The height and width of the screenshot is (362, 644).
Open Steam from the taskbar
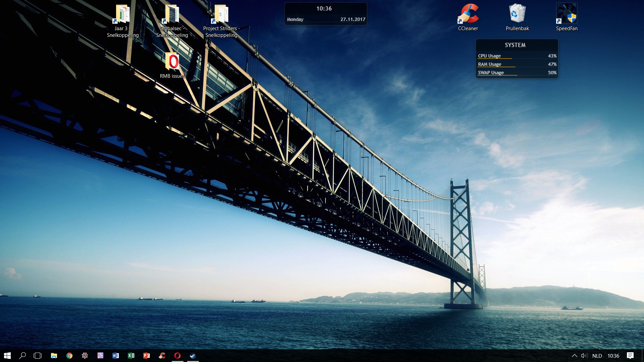click(193, 356)
